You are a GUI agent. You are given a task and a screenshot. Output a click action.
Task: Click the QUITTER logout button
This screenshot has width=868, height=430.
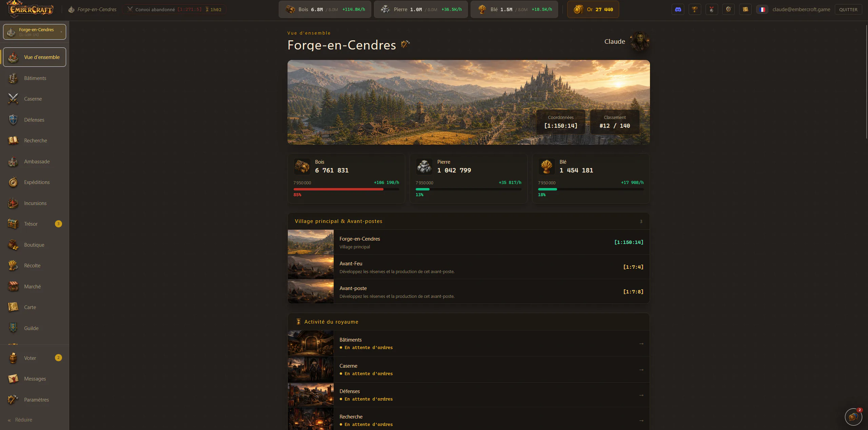(x=848, y=9)
